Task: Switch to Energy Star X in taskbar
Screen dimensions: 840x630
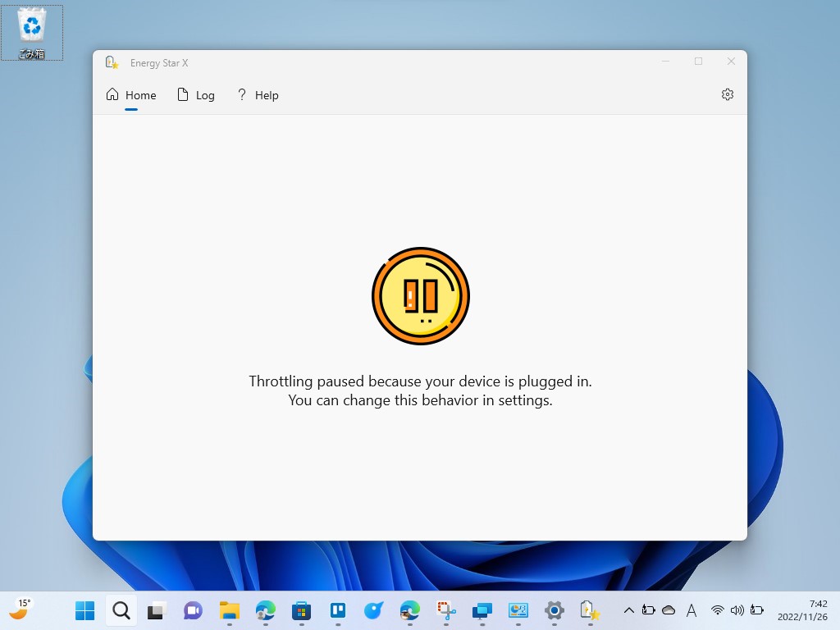Action: (x=590, y=610)
